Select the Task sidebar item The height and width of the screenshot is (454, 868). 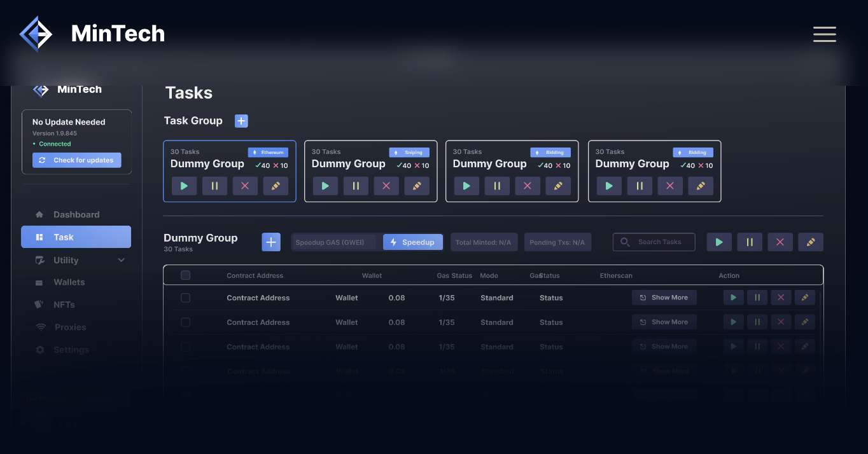pyautogui.click(x=76, y=237)
